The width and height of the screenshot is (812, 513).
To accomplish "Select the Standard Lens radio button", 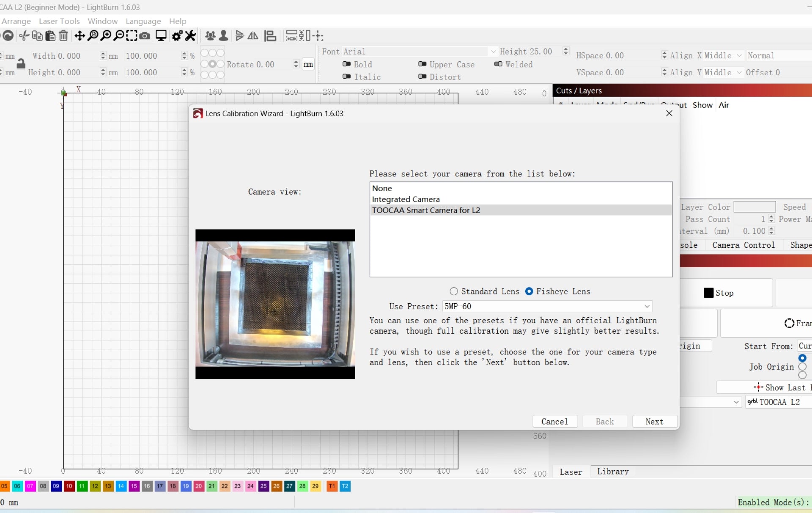I will [454, 291].
